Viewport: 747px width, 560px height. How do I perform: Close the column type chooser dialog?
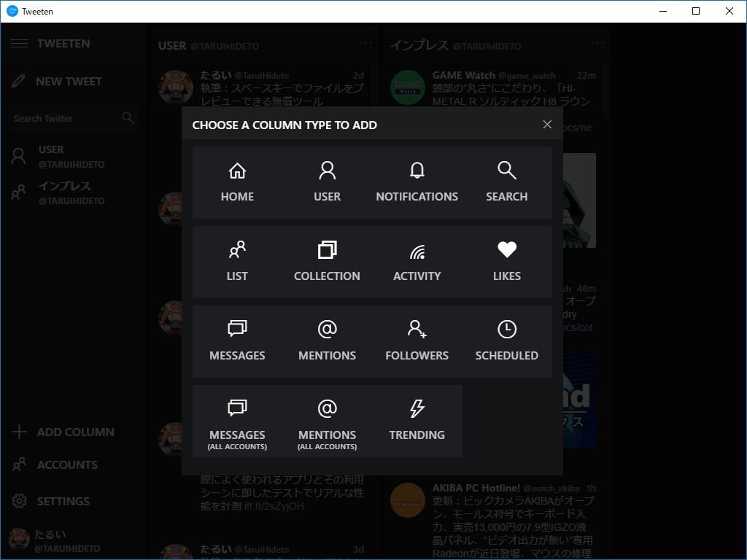[547, 124]
